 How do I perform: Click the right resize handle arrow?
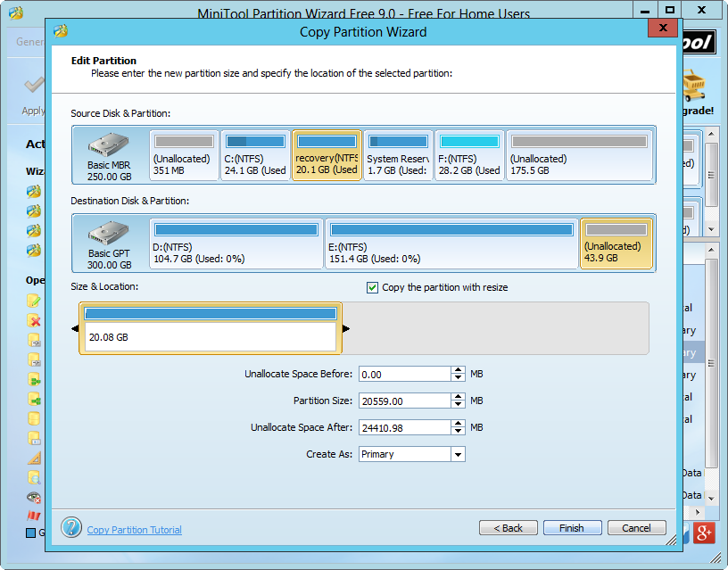point(346,328)
